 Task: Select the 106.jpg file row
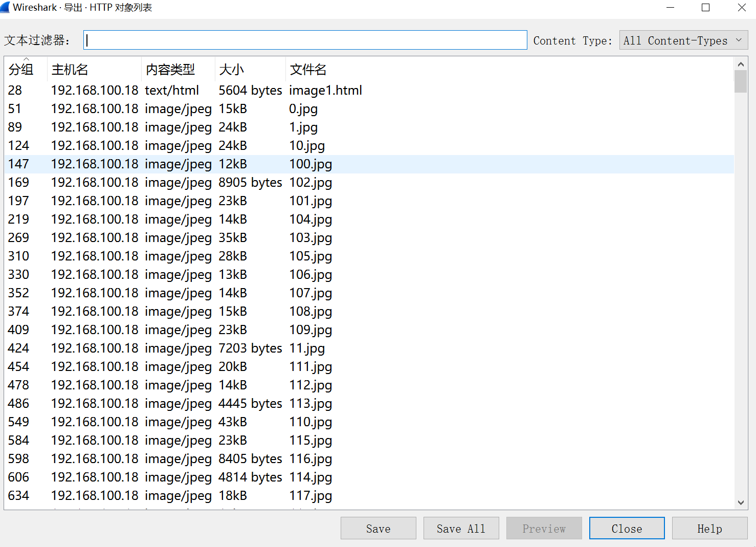[369, 274]
